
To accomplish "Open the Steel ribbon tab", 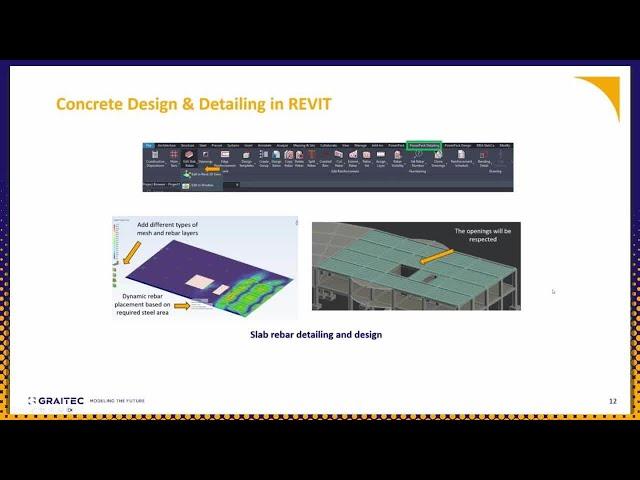I will tap(203, 146).
